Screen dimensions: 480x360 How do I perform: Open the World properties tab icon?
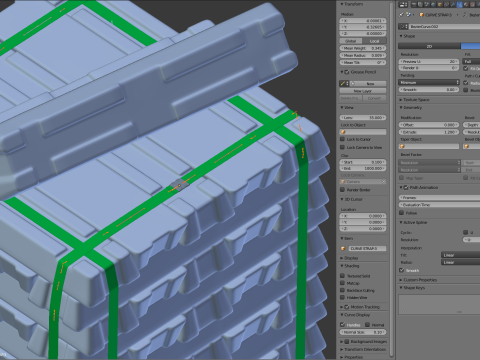point(434,5)
